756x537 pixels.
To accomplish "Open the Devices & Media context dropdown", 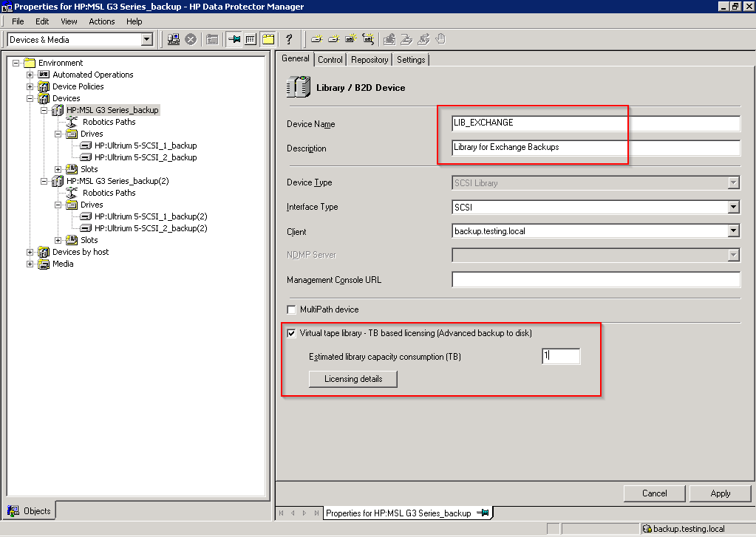I will click(x=146, y=40).
